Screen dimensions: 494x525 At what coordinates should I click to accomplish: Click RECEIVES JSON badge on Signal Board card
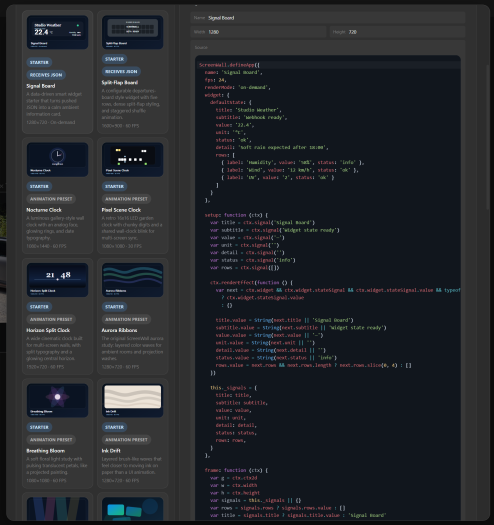[x=46, y=75]
